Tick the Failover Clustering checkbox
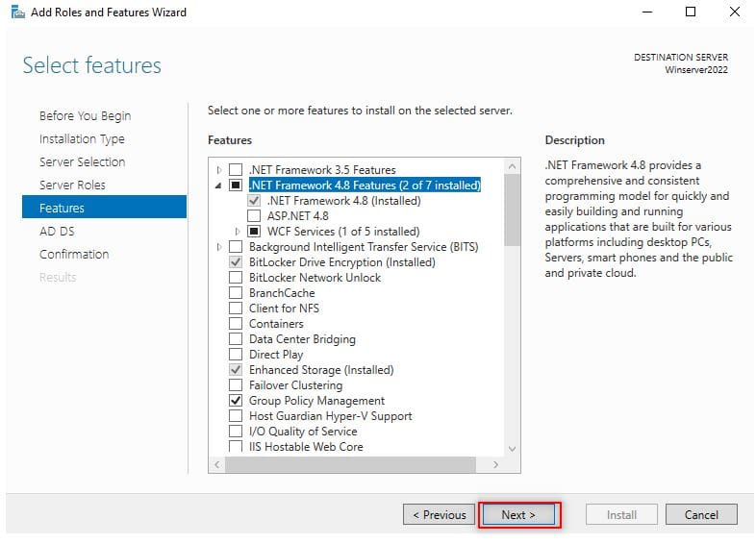This screenshot has height=544, width=756. tap(236, 385)
